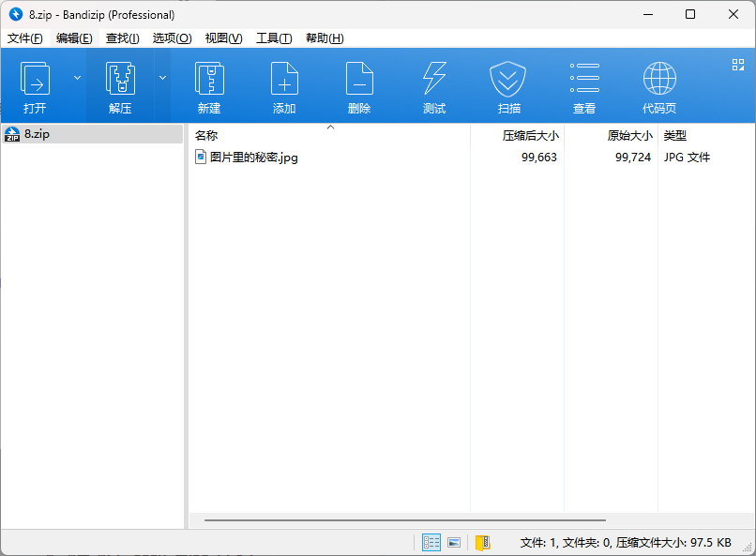
Task: Run the archive Test (测试) icon
Action: pos(434,79)
